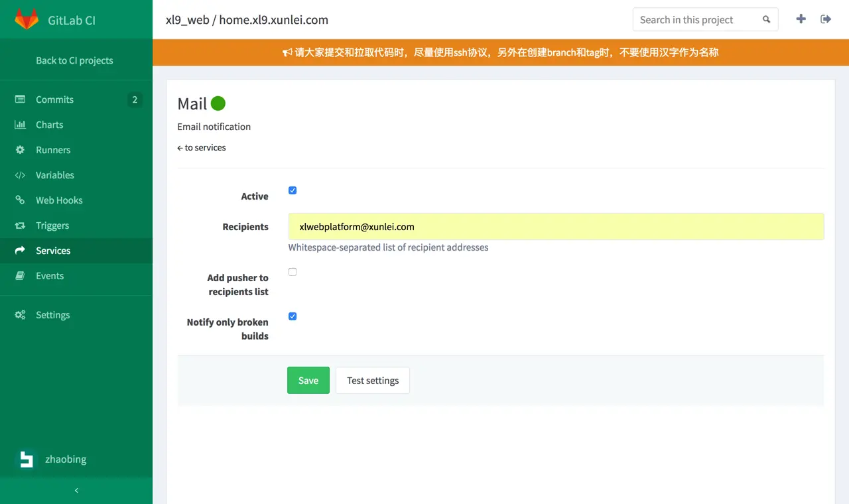Click the Settings cogs icon
Image resolution: width=849 pixels, height=504 pixels.
click(20, 315)
